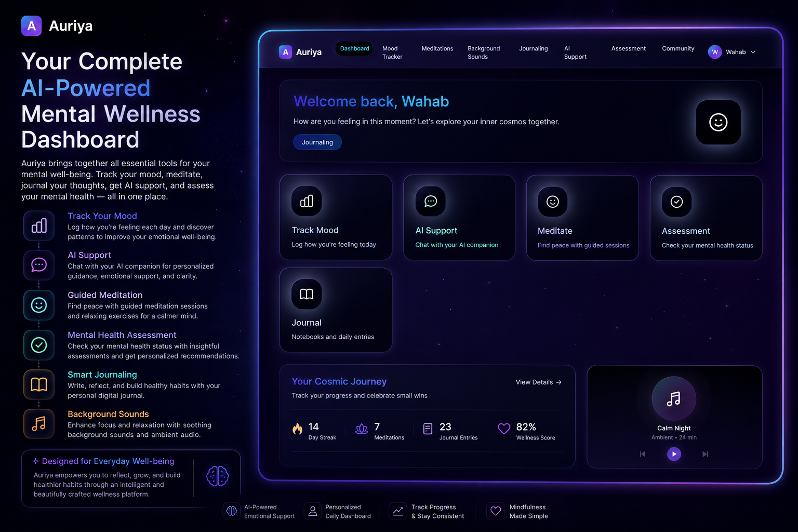Open the Mood Tracker tab
798x532 pixels.
(x=392, y=52)
